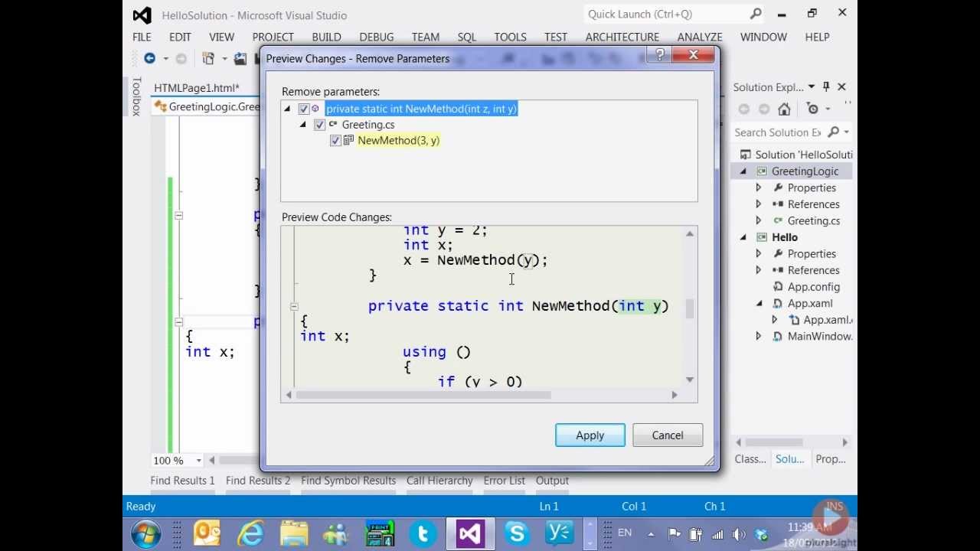The image size is (980, 551).
Task: Collapse the App.xaml node
Action: (x=759, y=303)
